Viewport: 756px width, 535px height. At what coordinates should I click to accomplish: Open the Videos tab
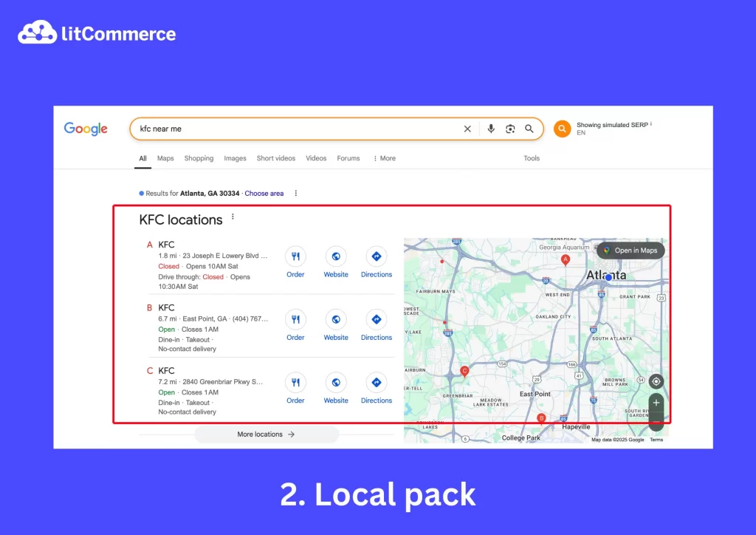(x=316, y=158)
